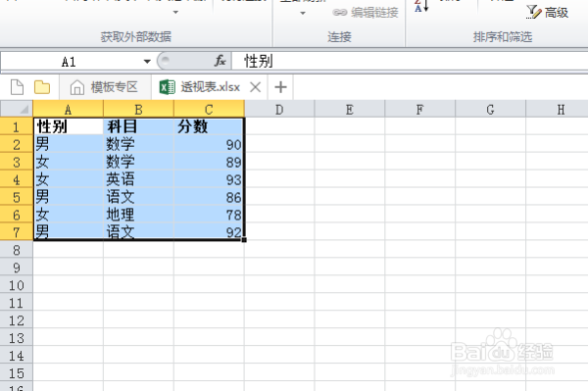Click cell C4 with value 93
This screenshot has height=391, width=588.
[x=209, y=179]
